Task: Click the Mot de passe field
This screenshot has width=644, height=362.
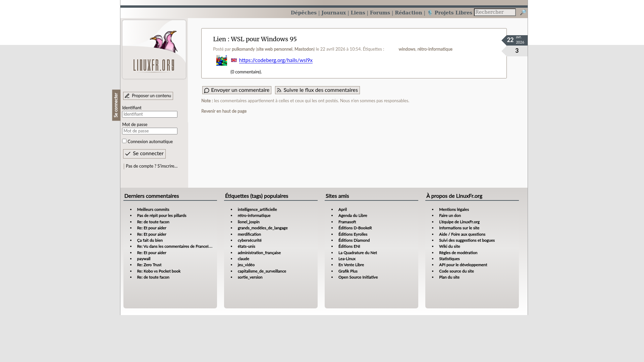Action: (150, 131)
